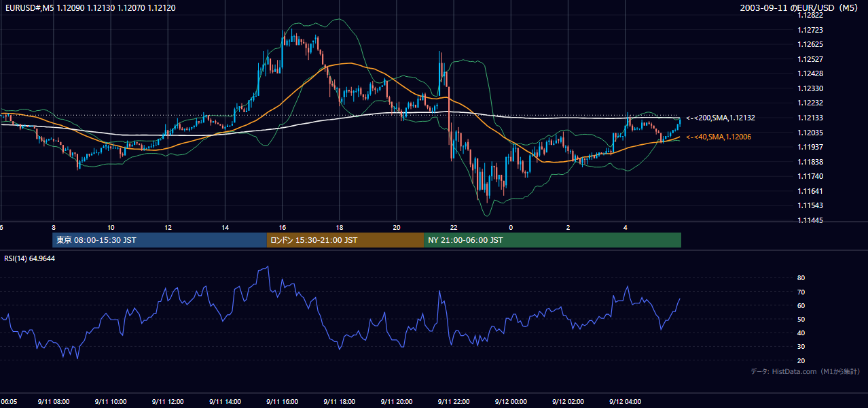The image size is (868, 408).
Task: Click the 2003-09-11 EUR/USD (M5) heading
Action: click(x=799, y=7)
